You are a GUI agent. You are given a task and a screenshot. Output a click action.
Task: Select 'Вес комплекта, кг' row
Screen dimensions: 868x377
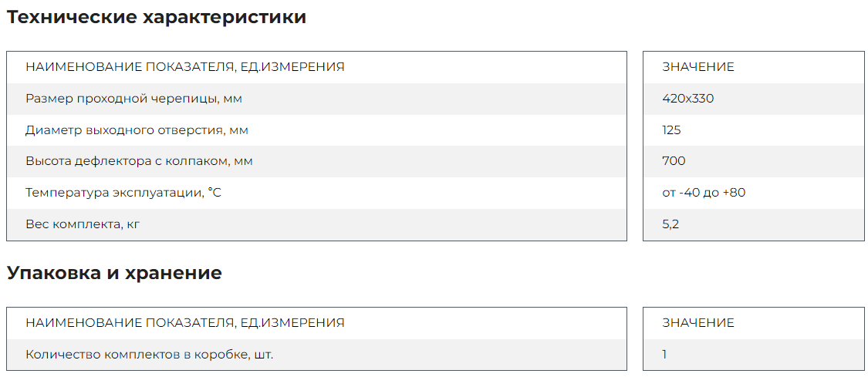316,224
